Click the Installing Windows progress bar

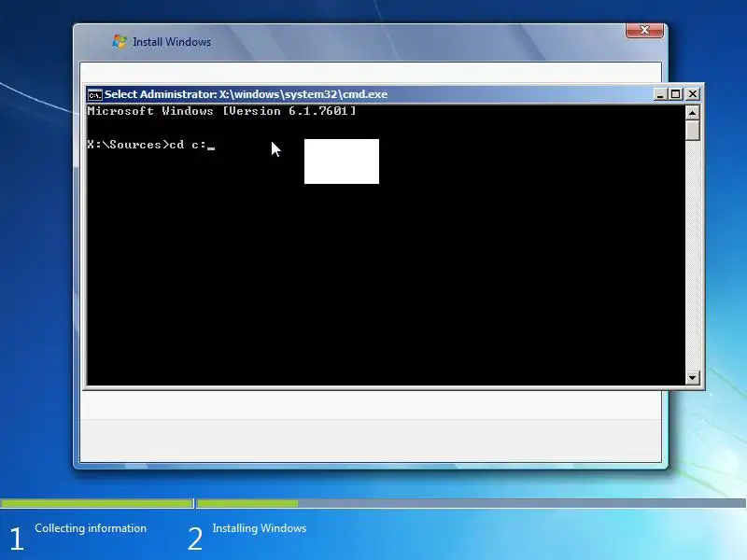[472, 503]
